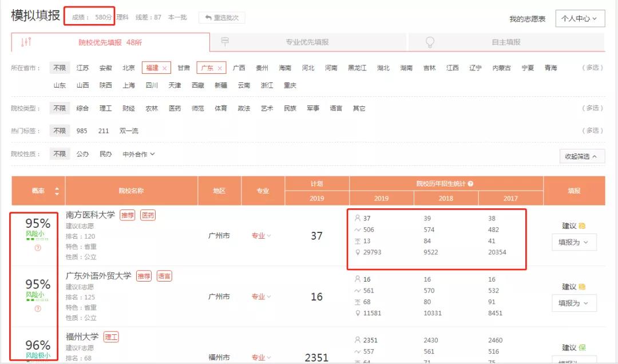Collapse filters with 收起筛选

582,156
